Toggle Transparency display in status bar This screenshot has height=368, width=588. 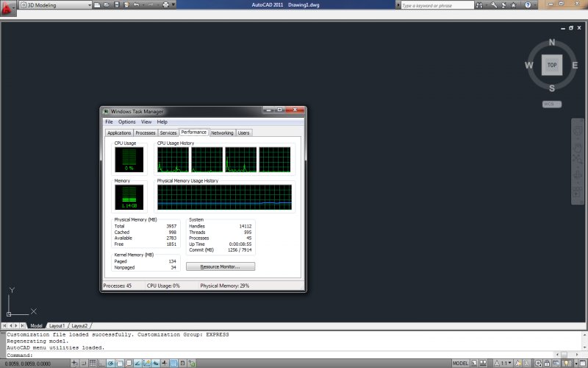(174, 363)
